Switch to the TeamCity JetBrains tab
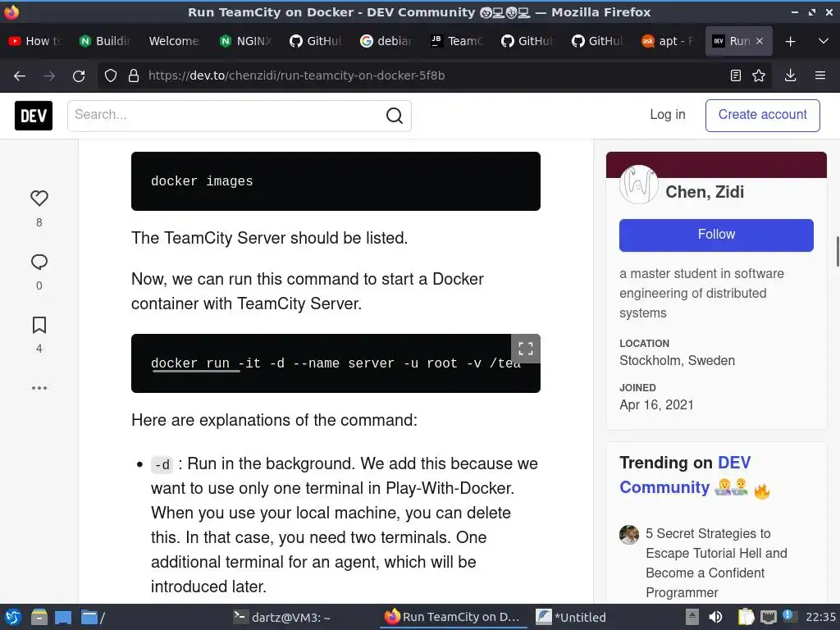 point(458,41)
